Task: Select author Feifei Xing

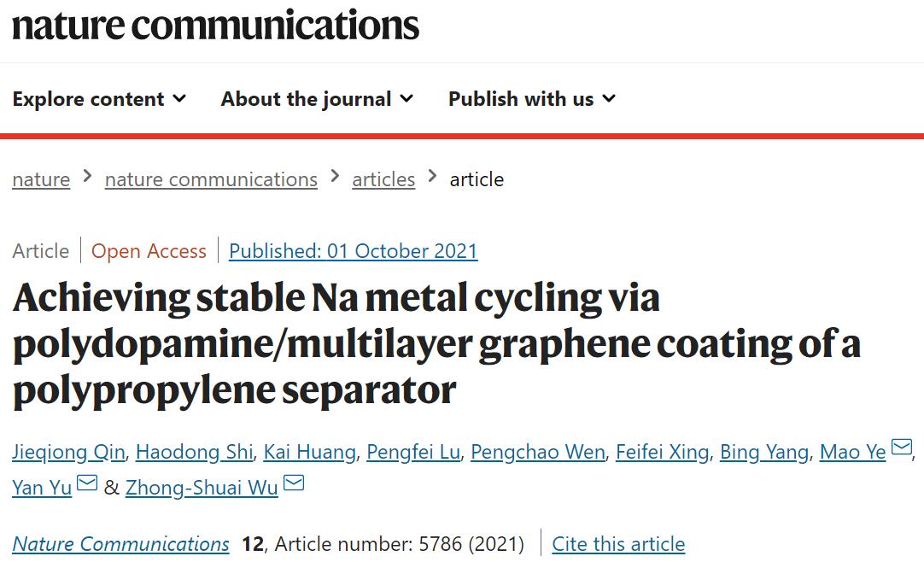Action: pyautogui.click(x=662, y=452)
